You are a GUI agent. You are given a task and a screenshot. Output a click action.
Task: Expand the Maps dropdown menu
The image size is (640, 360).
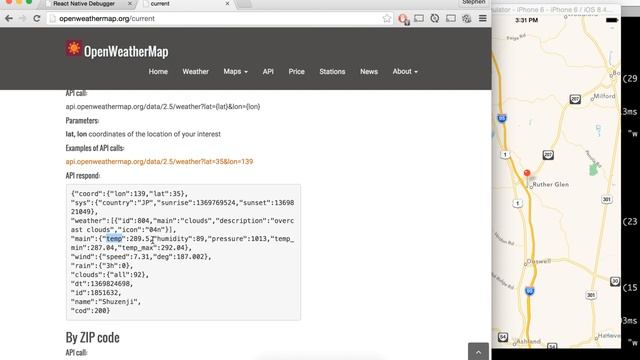point(235,71)
